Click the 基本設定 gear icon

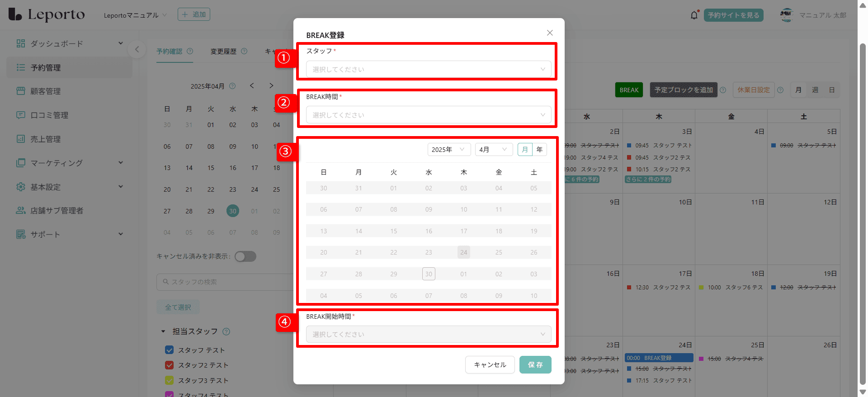20,187
